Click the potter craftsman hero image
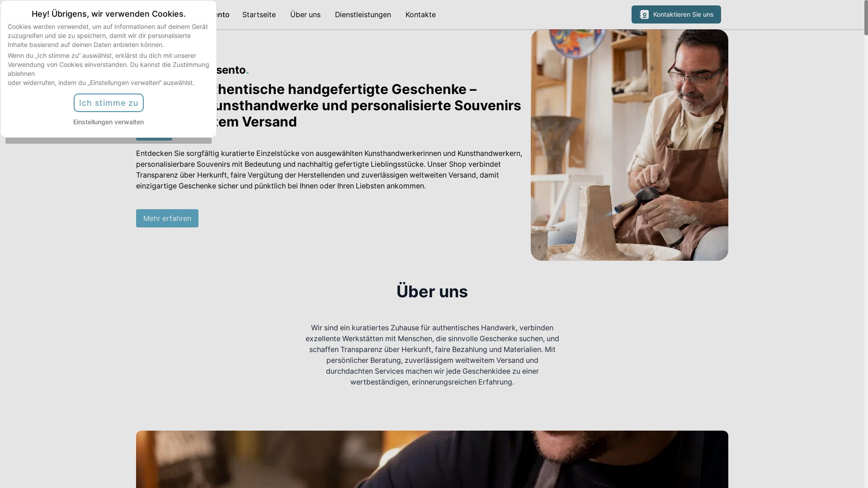Screen dimensions: 868x488 pyautogui.click(x=629, y=145)
